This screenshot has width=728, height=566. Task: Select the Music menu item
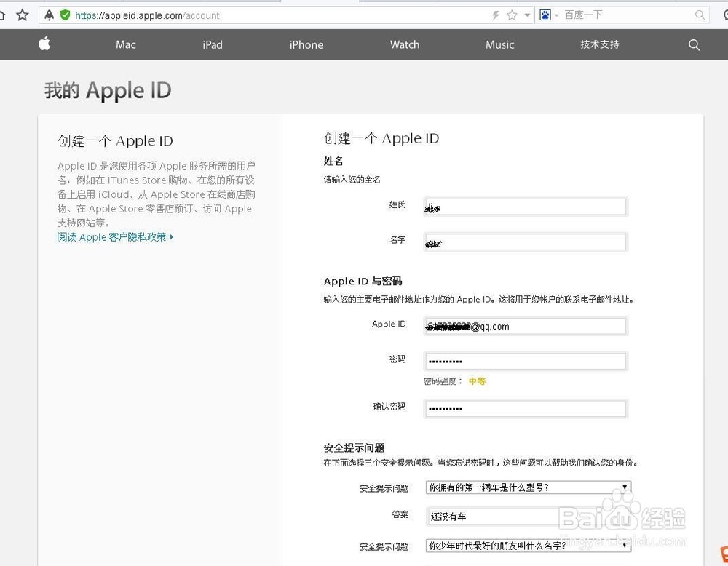(x=499, y=44)
